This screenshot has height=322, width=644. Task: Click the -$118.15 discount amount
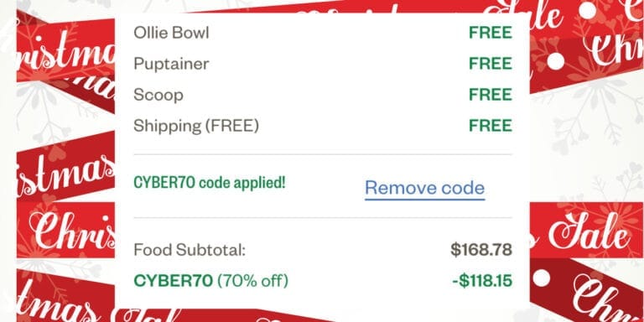tap(482, 282)
